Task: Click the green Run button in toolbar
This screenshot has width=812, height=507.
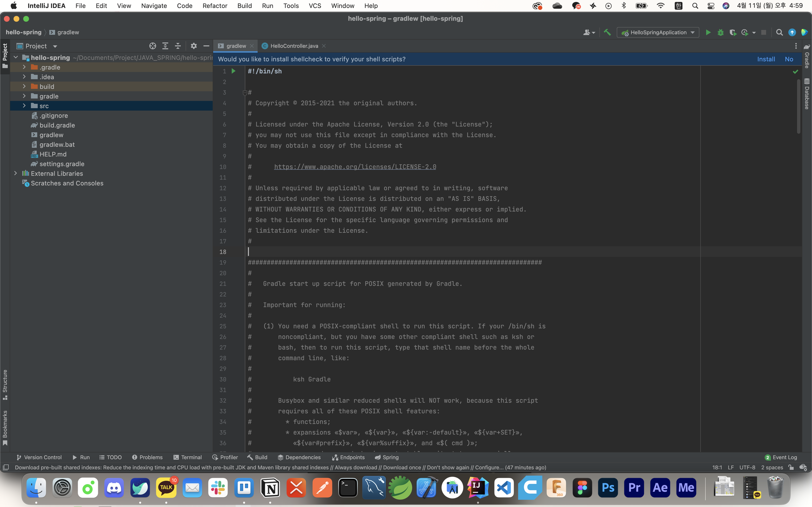Action: click(x=708, y=33)
